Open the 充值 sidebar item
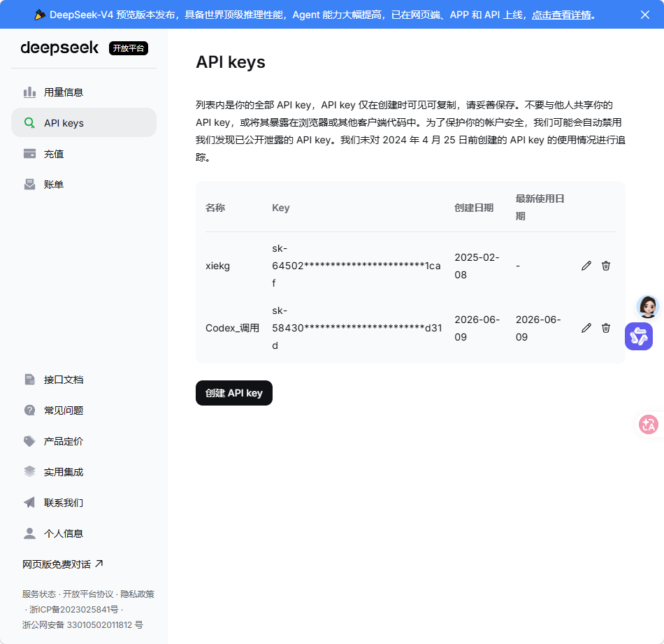 84,154
